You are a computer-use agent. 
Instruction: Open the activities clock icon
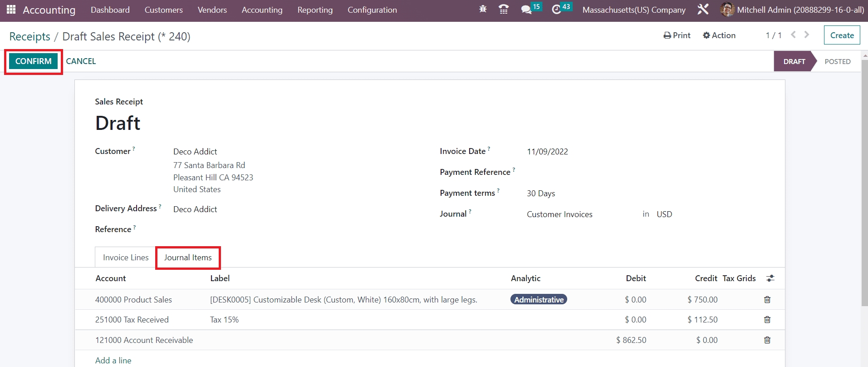[556, 10]
